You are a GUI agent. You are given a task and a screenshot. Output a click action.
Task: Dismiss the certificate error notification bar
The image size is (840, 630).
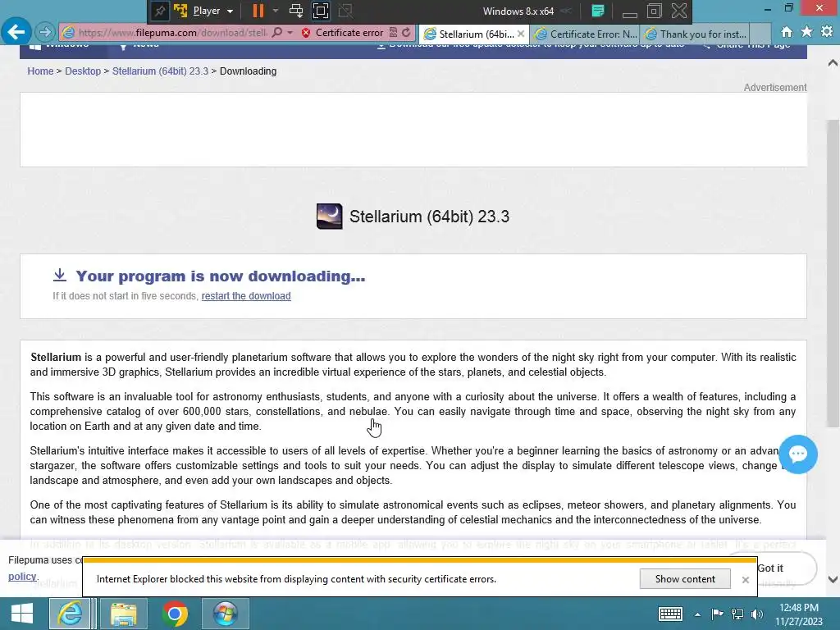pos(745,580)
